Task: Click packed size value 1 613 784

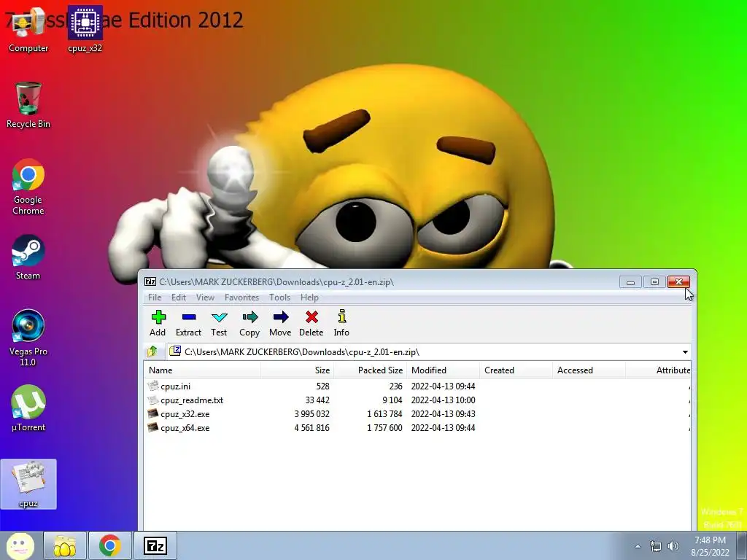Action: coord(384,414)
